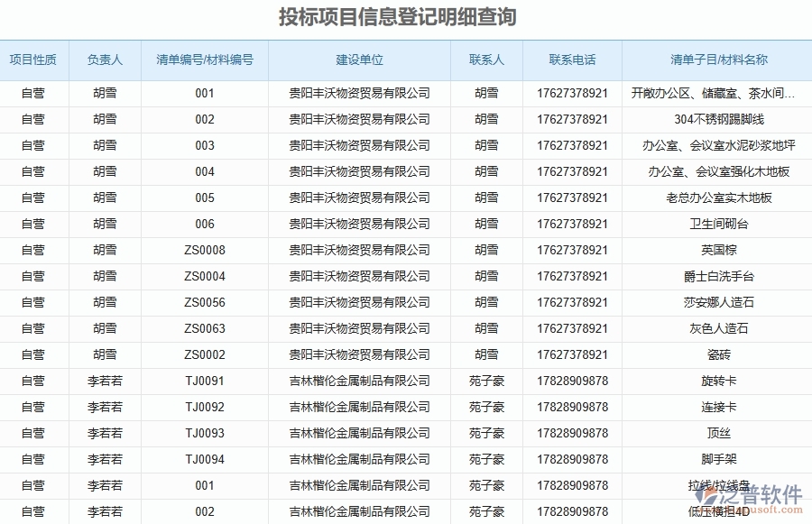The image size is (812, 524).
Task: Select the row with code TJ0091
Action: (204, 381)
